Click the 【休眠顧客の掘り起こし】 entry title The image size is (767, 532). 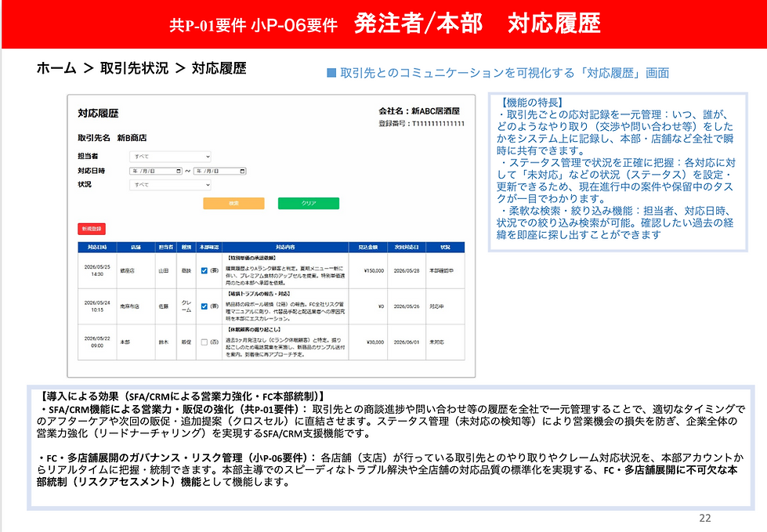pyautogui.click(x=253, y=330)
